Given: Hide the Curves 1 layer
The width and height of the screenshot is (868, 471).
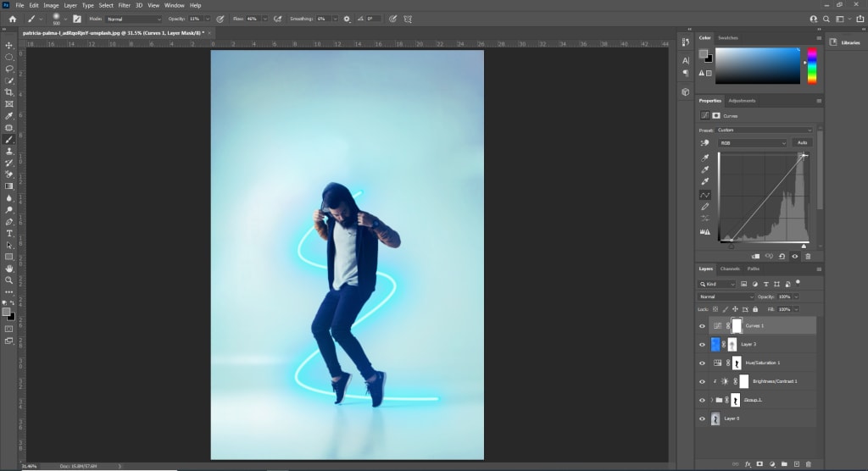Looking at the screenshot, I should click(x=702, y=326).
